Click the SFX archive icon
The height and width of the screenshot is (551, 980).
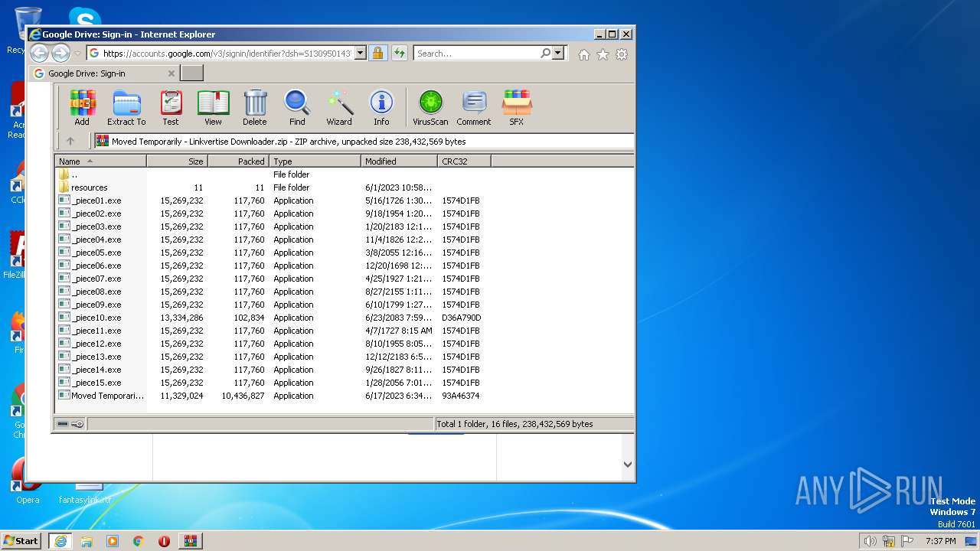[x=517, y=107]
